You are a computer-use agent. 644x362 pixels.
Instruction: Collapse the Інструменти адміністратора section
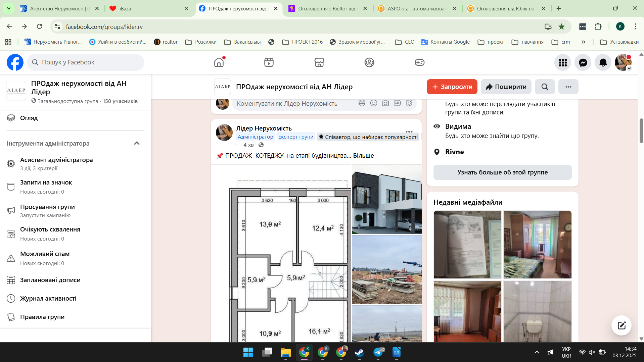point(137,143)
